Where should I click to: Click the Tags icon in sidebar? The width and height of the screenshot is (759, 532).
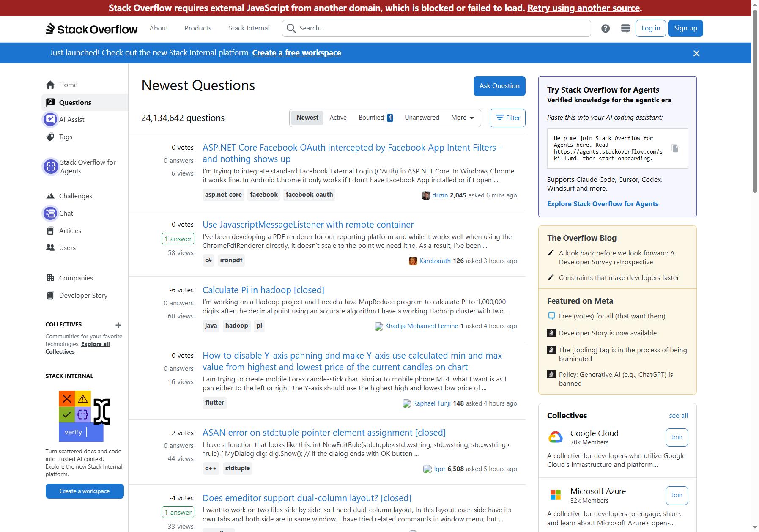click(x=50, y=137)
